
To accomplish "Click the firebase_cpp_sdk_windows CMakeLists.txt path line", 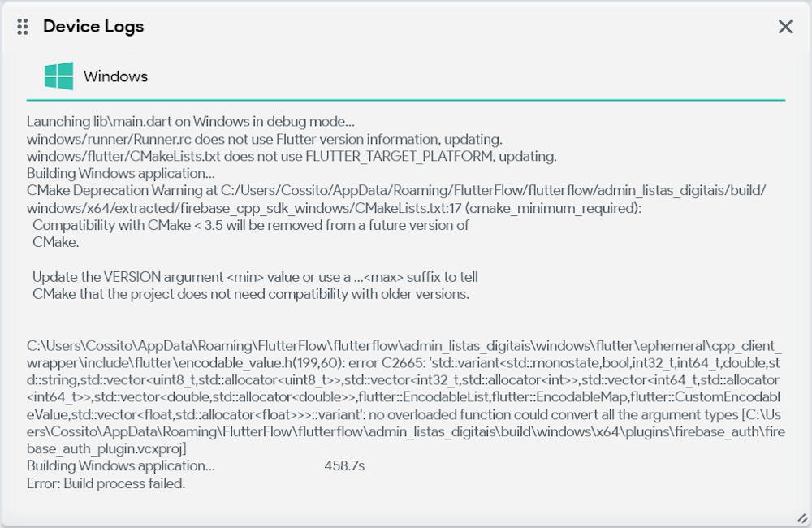I will [x=334, y=208].
